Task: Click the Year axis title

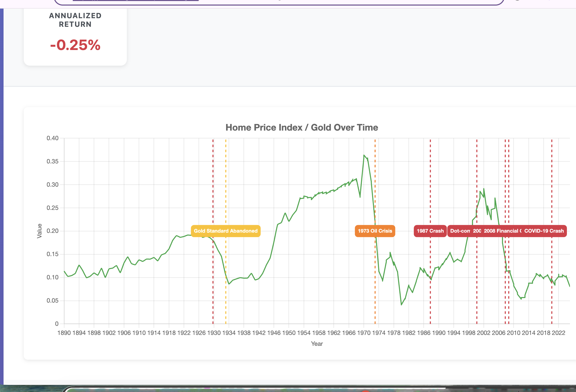Action: pos(317,344)
